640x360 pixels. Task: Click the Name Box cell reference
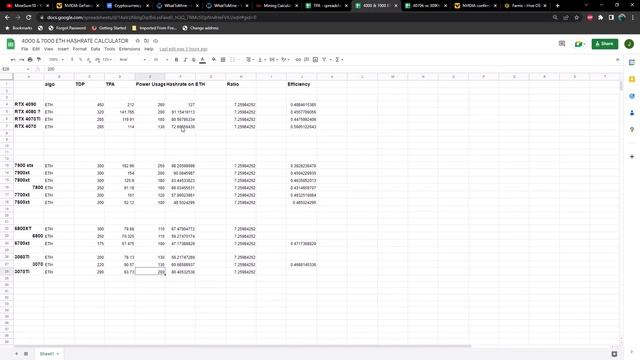(x=16, y=69)
